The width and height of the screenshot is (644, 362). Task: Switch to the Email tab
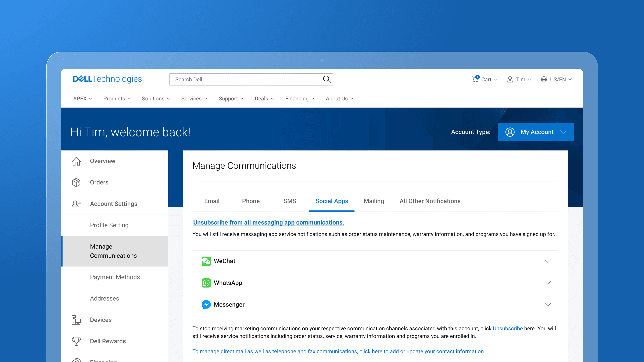pos(212,201)
